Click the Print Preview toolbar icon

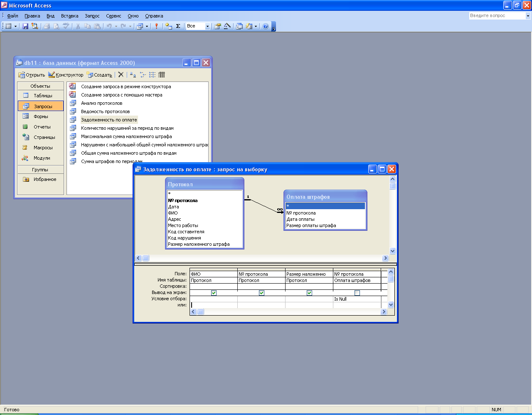57,26
